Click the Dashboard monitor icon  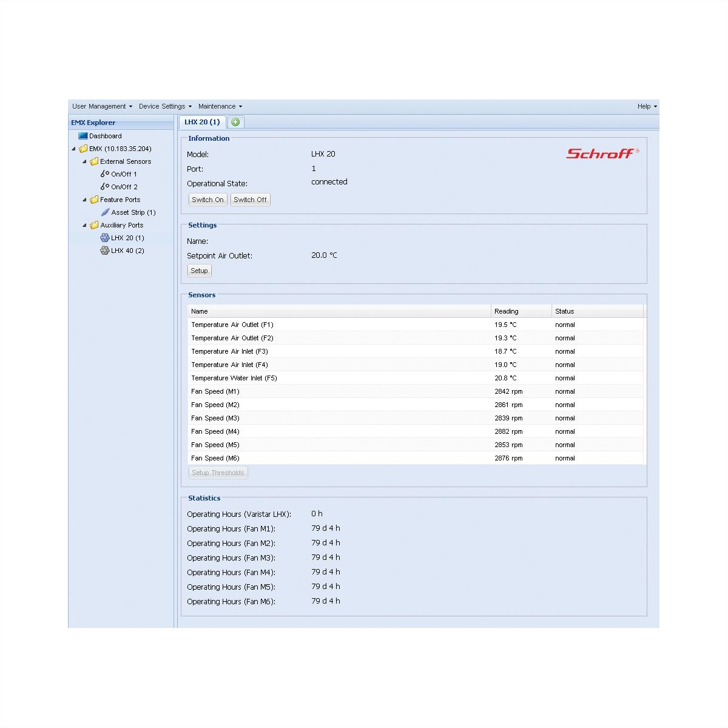pyautogui.click(x=83, y=136)
